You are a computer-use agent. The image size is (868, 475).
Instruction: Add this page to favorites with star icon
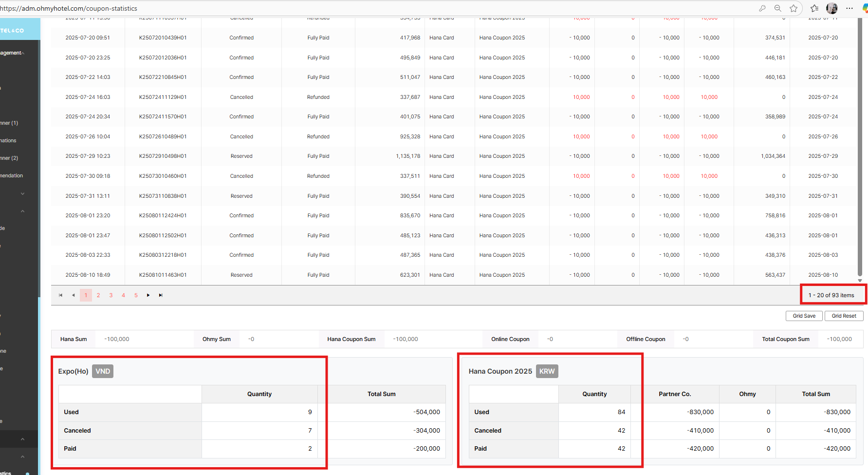click(794, 8)
